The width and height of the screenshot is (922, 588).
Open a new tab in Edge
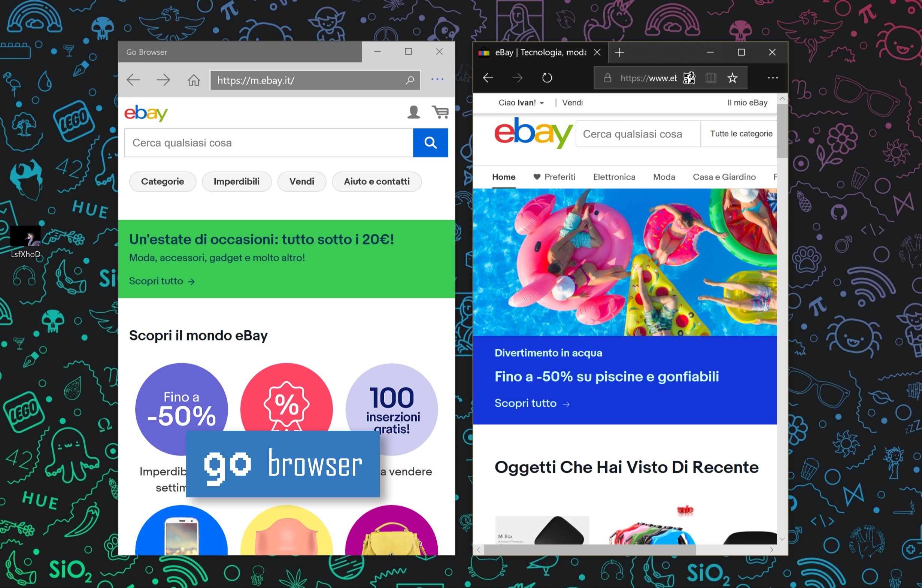[x=619, y=52]
